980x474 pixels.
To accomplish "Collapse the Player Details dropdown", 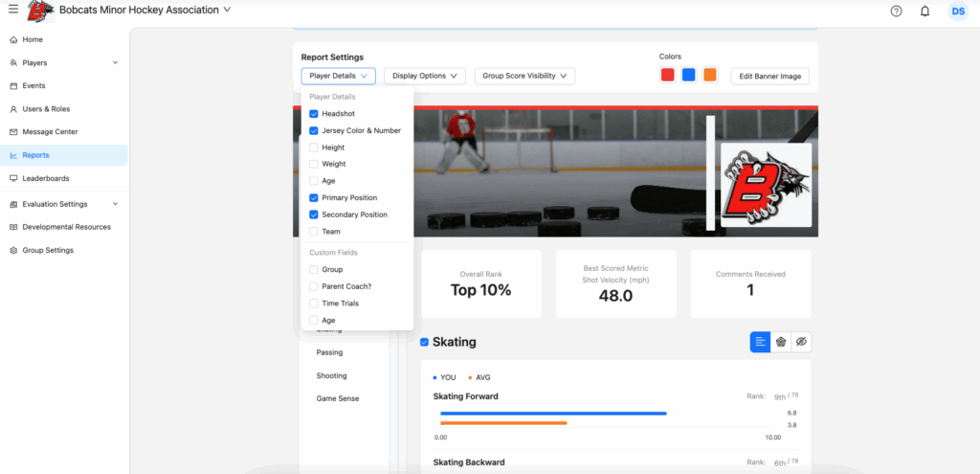I will (338, 76).
